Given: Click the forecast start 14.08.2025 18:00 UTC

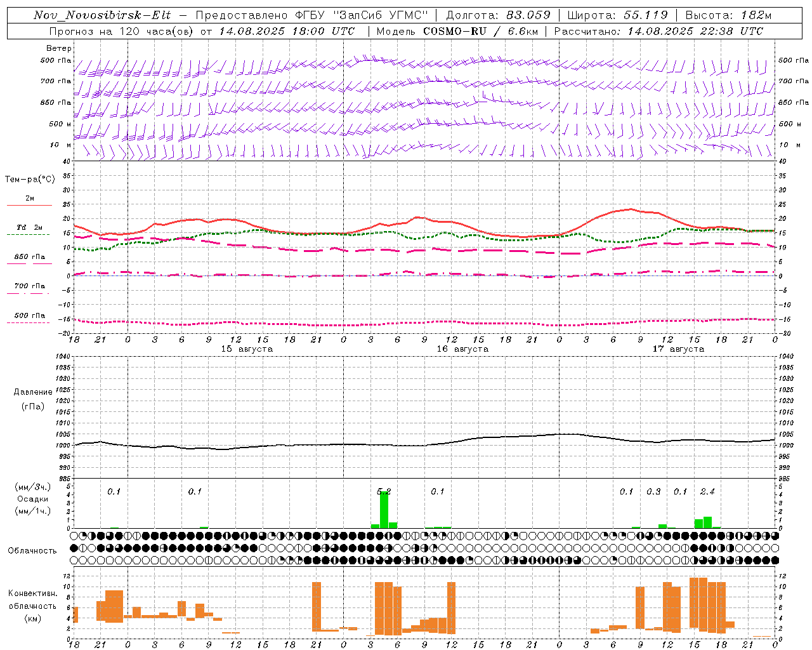Looking at the screenshot, I should 287,31.
